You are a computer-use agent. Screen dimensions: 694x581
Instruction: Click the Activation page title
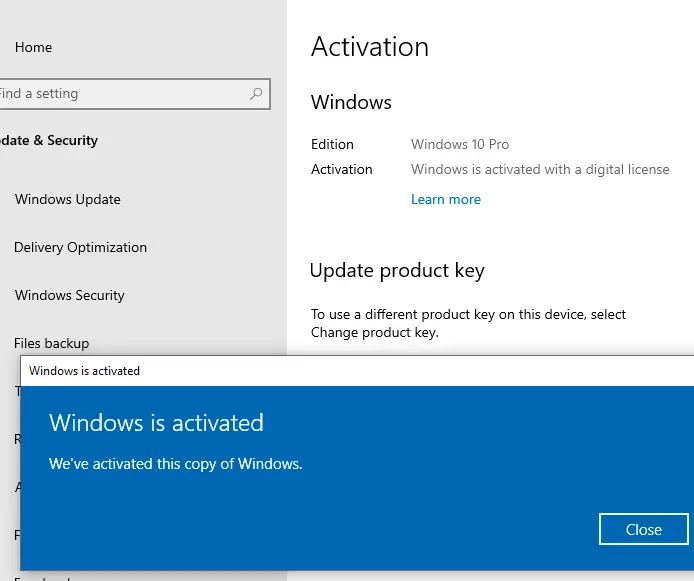(x=370, y=46)
